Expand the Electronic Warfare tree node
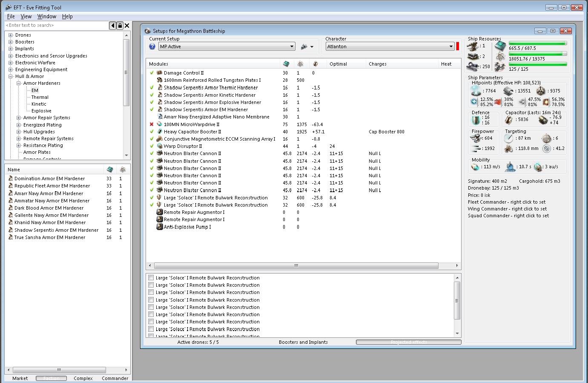Image resolution: width=588 pixels, height=383 pixels. 11,63
